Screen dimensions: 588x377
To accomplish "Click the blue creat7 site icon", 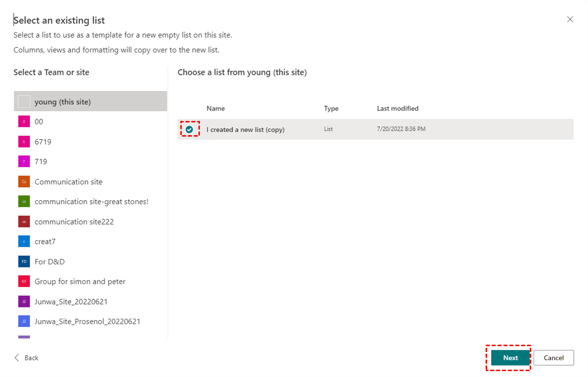I will point(24,241).
